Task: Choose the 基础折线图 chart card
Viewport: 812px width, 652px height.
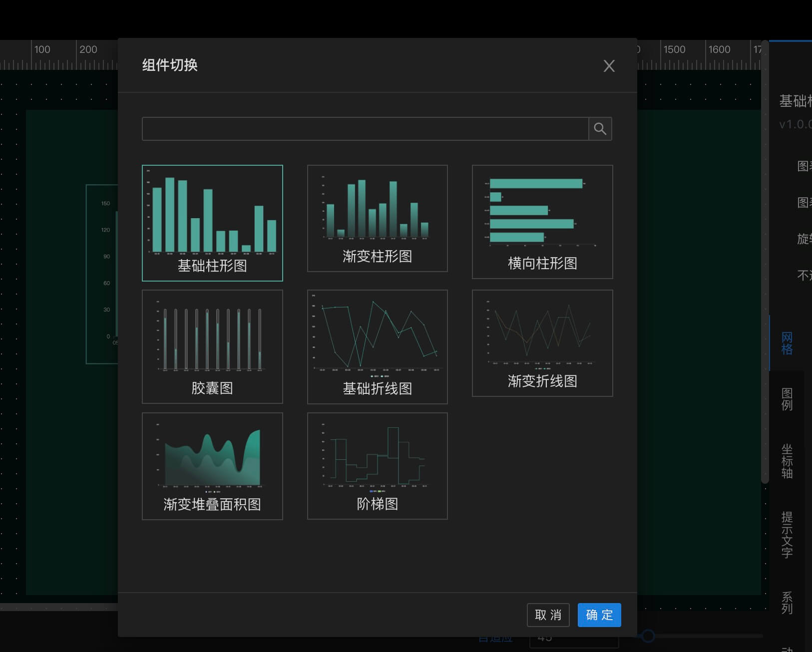Action: [x=378, y=347]
